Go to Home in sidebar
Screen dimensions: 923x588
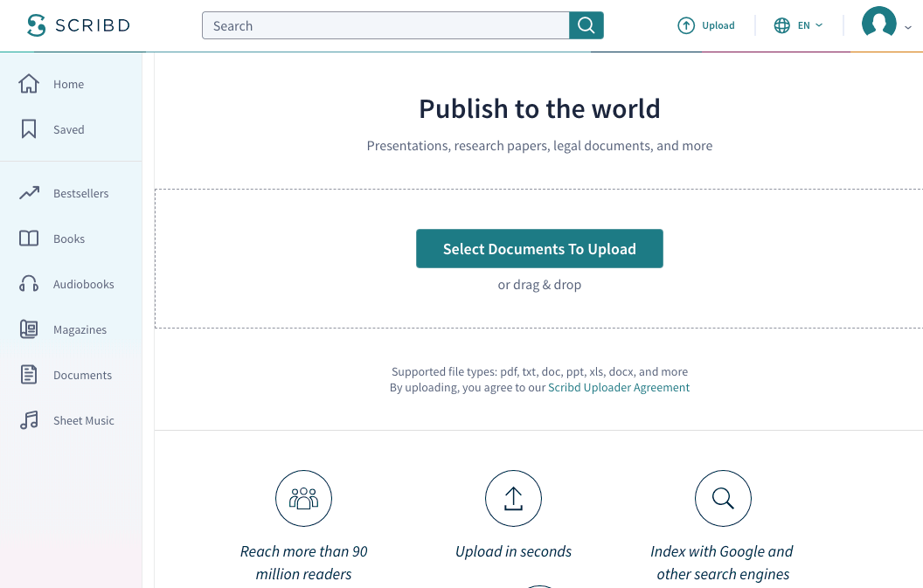point(71,84)
